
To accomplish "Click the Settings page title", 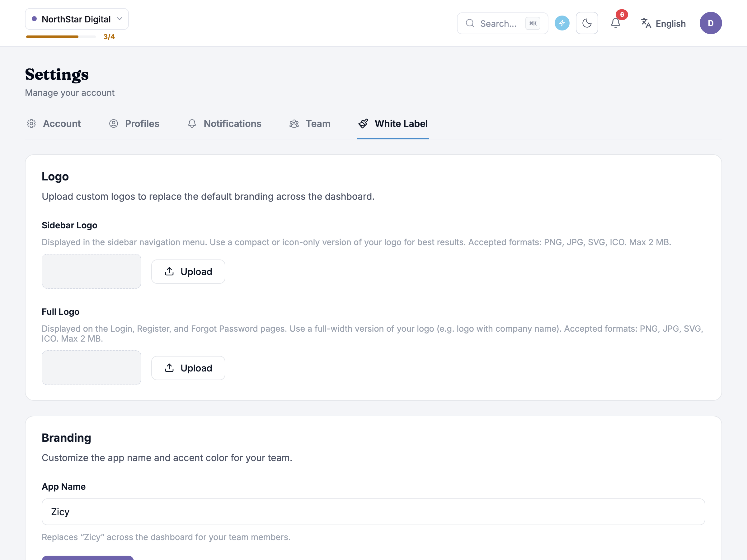I will coord(57,75).
